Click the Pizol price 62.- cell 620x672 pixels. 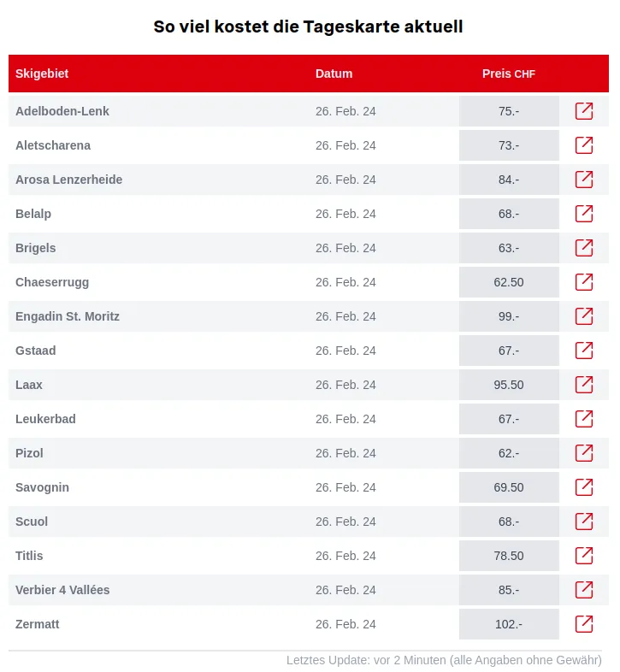coord(509,453)
